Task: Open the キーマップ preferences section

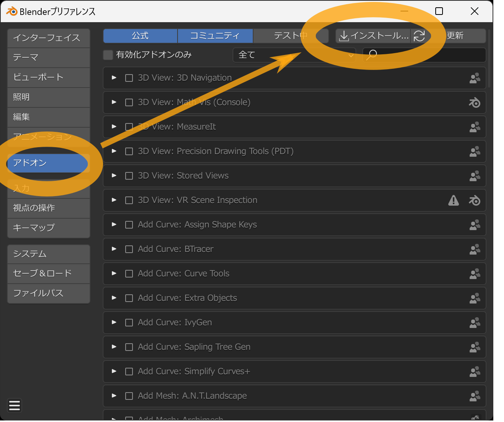Action: 48,228
